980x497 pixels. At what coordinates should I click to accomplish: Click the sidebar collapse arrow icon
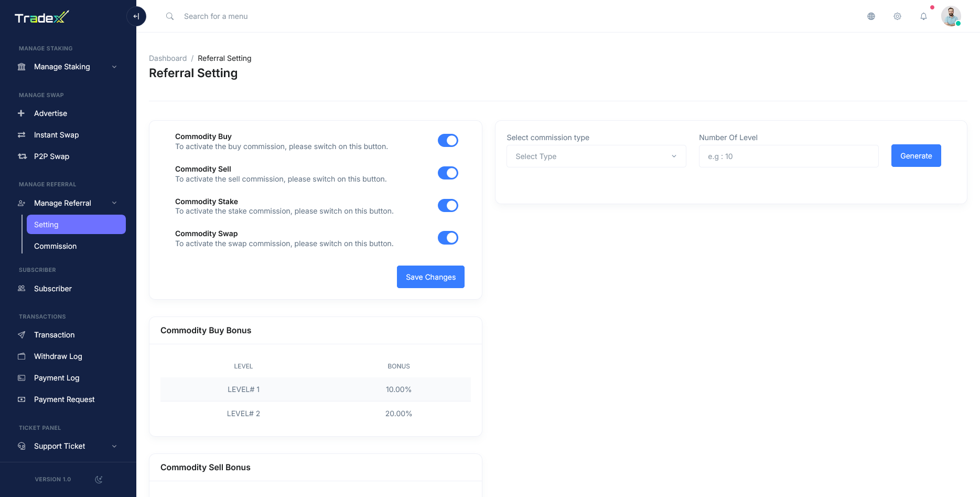tap(136, 16)
